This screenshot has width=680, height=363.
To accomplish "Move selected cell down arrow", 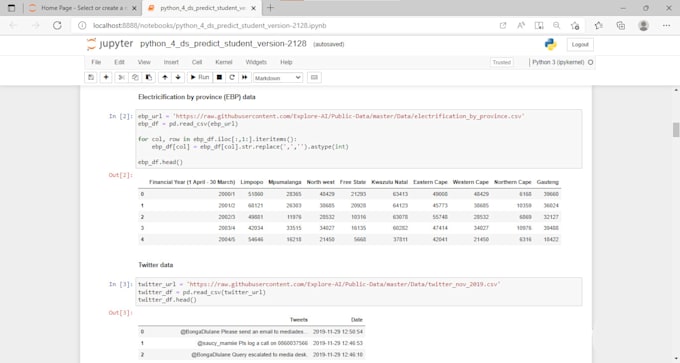I will coord(178,77).
